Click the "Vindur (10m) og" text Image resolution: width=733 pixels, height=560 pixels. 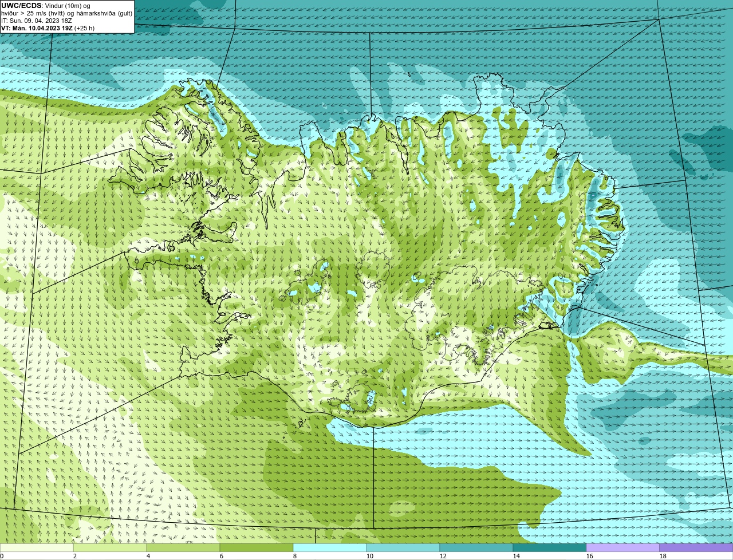point(67,6)
